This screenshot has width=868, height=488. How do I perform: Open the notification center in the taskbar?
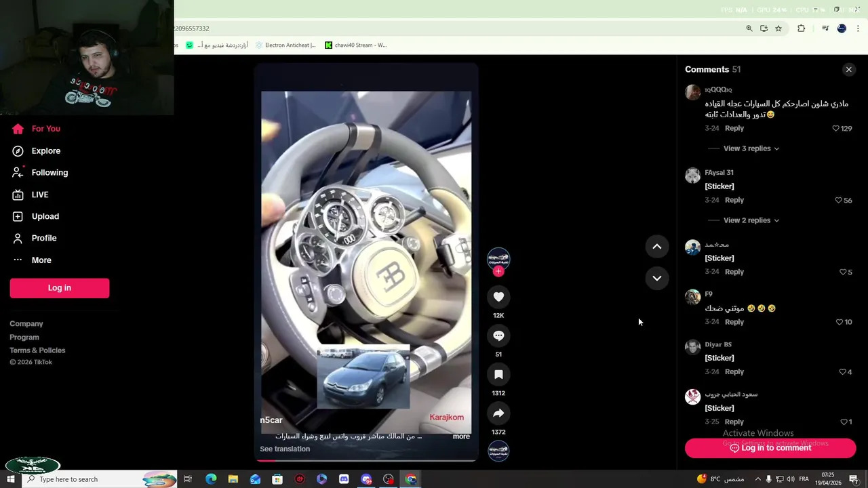[854, 479]
